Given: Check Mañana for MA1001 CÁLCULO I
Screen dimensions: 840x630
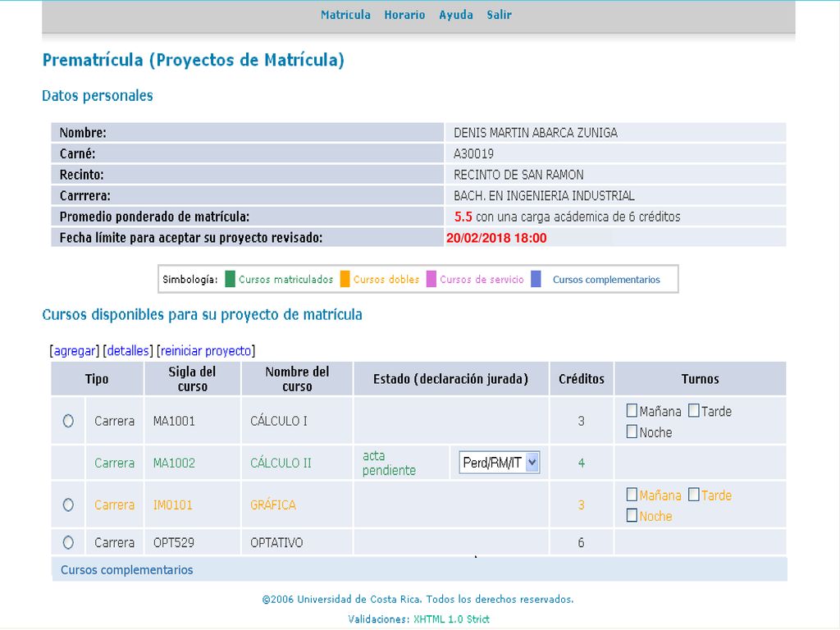Looking at the screenshot, I should tap(632, 411).
